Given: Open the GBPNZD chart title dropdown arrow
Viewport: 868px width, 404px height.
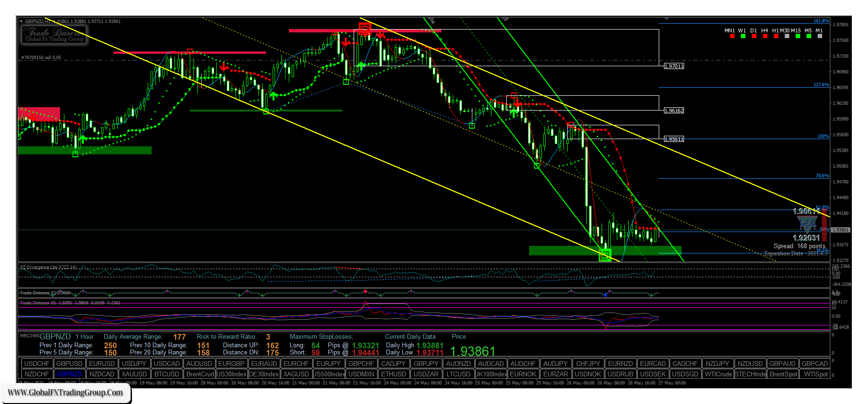Looking at the screenshot, I should click(21, 21).
